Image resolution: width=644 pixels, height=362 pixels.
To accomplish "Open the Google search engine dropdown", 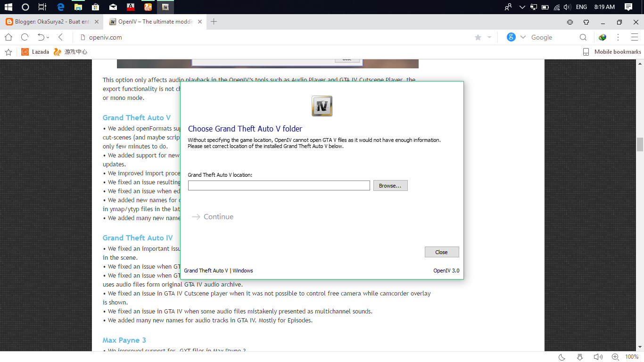I will [x=523, y=37].
